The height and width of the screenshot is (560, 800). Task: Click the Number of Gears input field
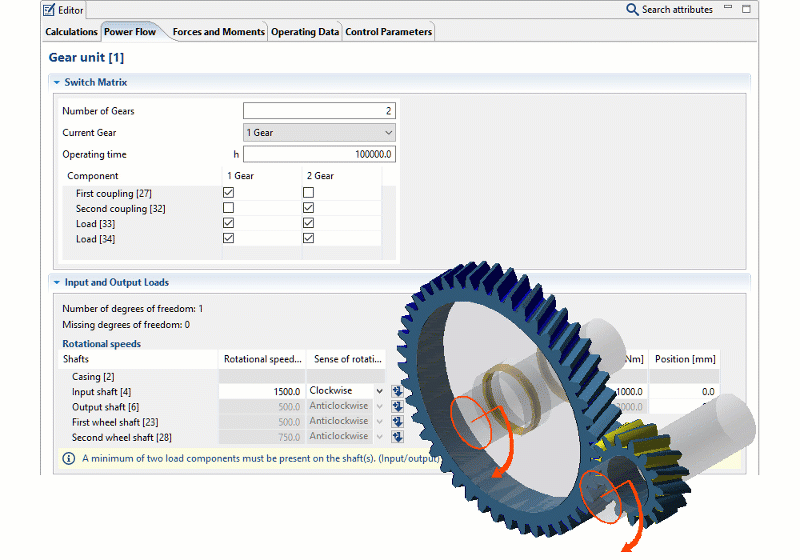(x=319, y=111)
